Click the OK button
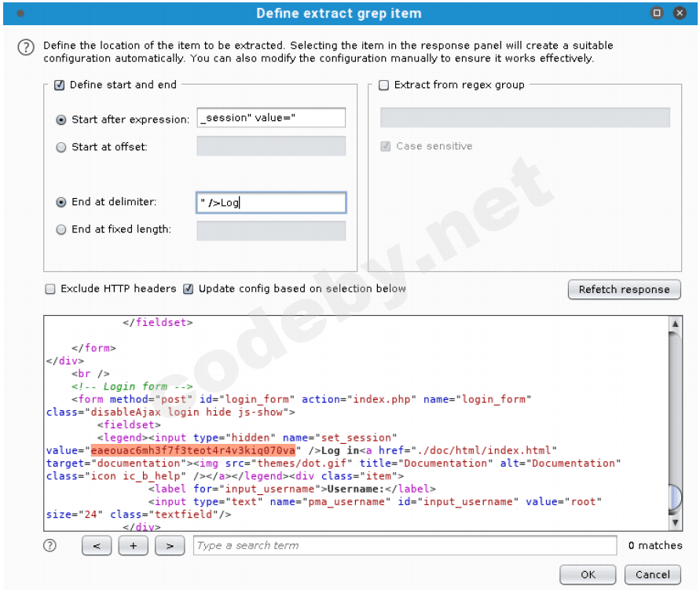This screenshot has height=590, width=700. point(588,574)
